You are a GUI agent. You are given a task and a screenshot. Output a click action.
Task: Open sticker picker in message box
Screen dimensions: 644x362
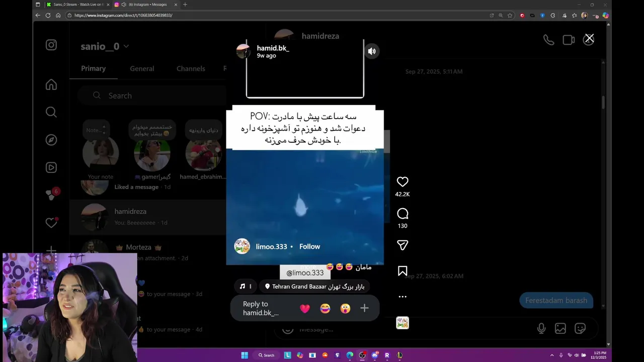click(580, 329)
